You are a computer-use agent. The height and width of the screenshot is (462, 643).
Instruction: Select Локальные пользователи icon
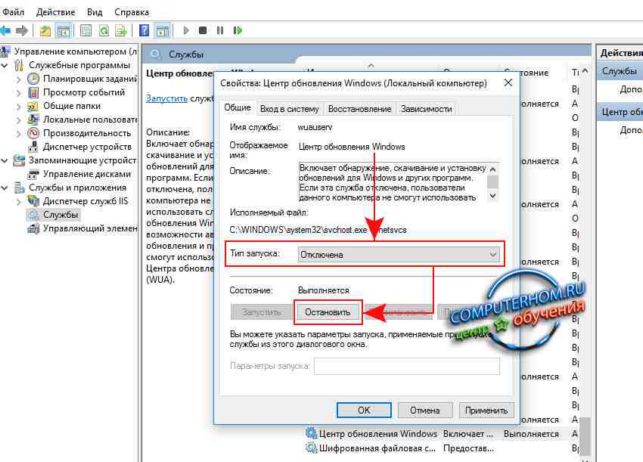(33, 120)
